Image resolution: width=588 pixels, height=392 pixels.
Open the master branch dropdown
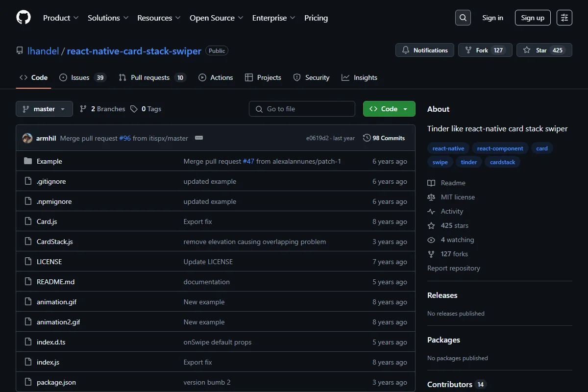pyautogui.click(x=44, y=109)
